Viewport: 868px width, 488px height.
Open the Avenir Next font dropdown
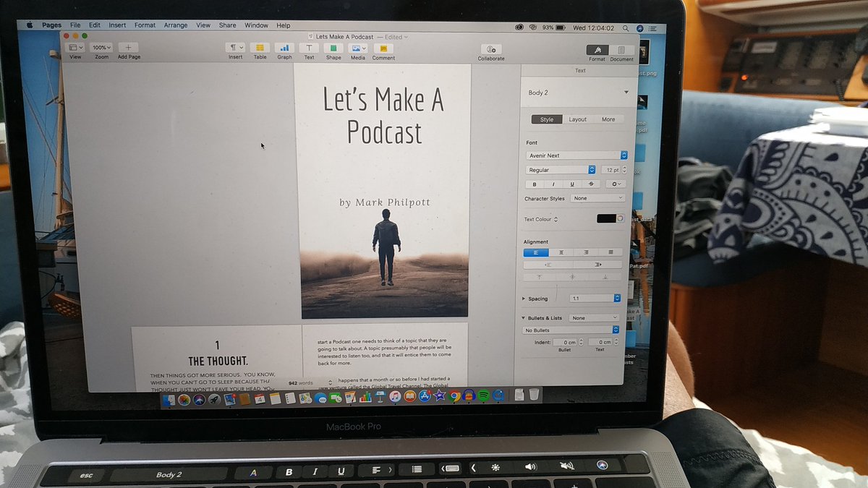pos(576,155)
